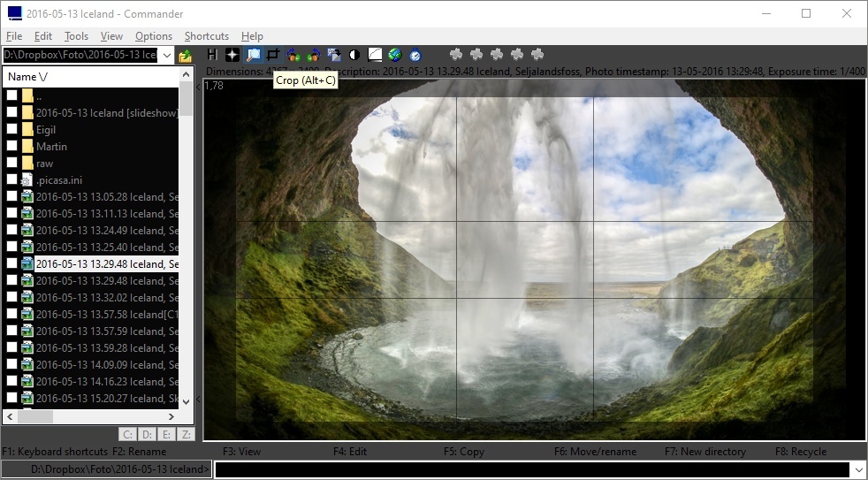Open the curves adjustment icon
The height and width of the screenshot is (480, 868).
[x=375, y=54]
